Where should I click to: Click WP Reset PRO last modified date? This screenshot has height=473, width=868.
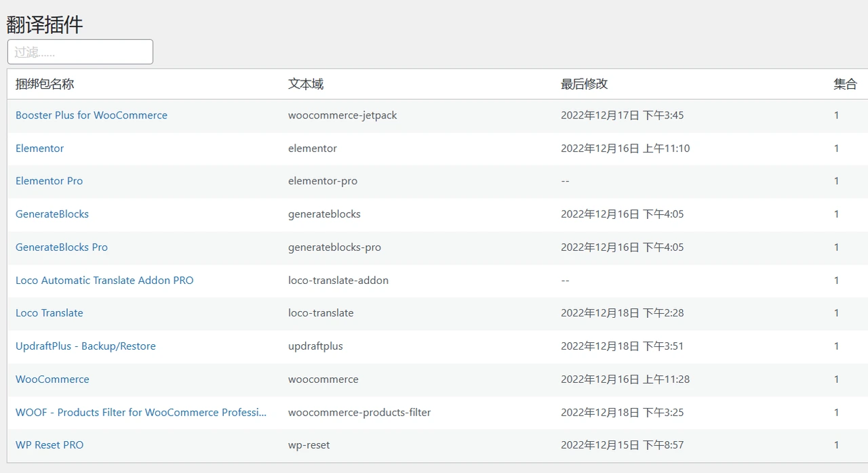622,445
